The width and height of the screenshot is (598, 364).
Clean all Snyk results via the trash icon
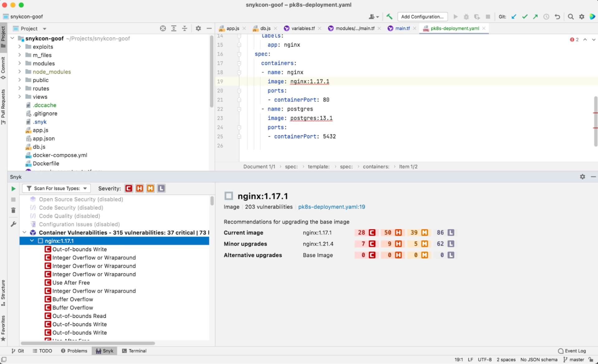(13, 211)
